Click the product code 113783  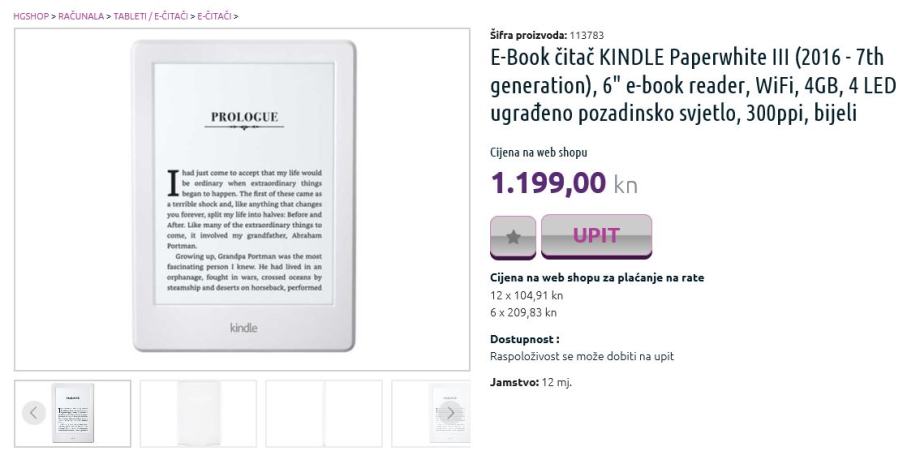tap(587, 35)
